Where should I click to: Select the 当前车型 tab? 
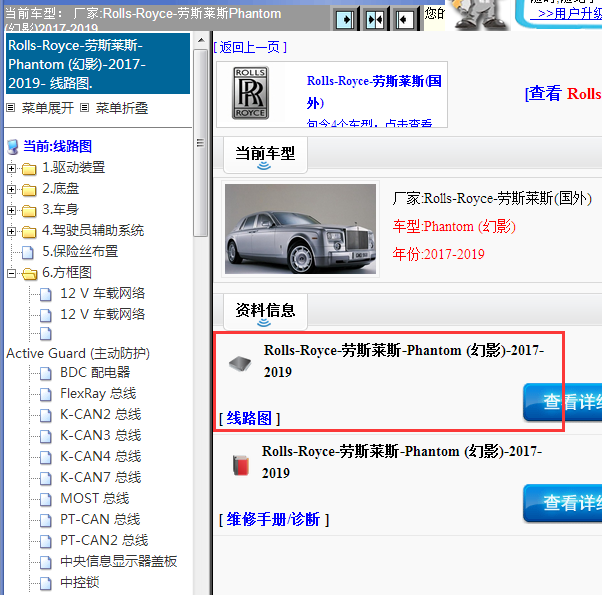click(x=265, y=154)
